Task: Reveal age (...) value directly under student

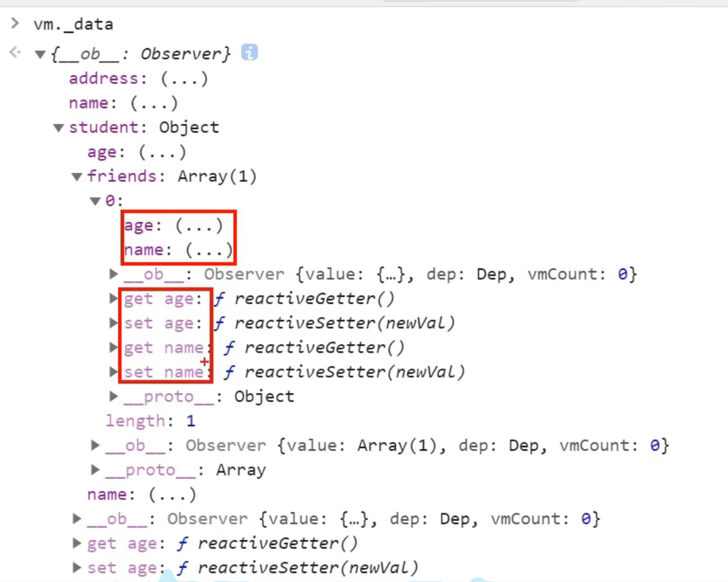Action: 162,152
